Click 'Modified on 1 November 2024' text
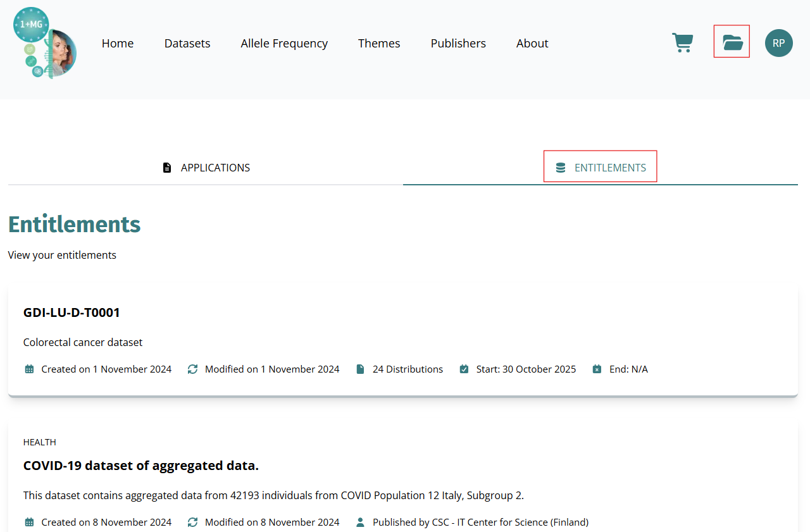Viewport: 810px width, 532px height. click(x=272, y=369)
